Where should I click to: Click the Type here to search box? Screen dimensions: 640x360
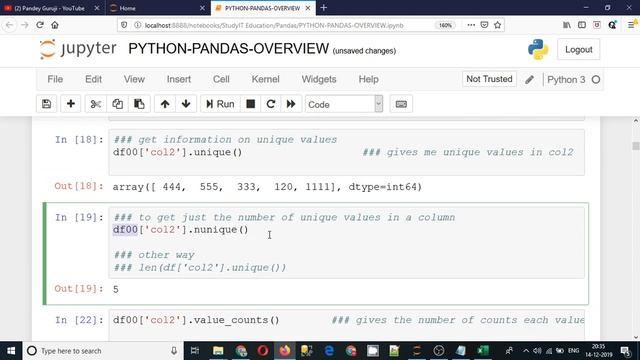102,351
